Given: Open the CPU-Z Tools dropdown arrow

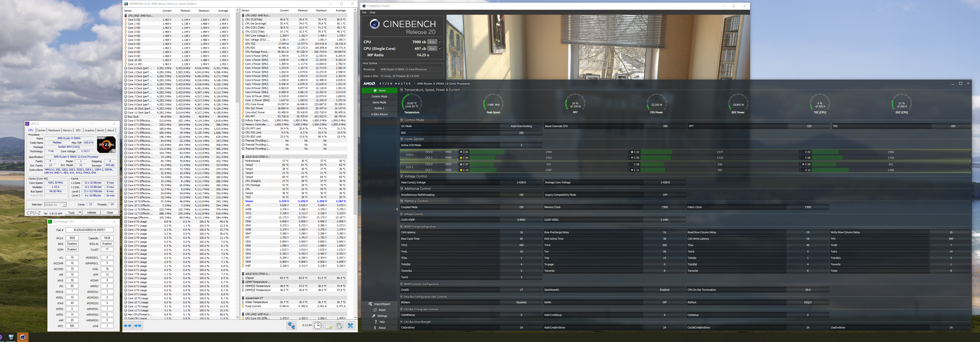Looking at the screenshot, I should pyautogui.click(x=80, y=212).
